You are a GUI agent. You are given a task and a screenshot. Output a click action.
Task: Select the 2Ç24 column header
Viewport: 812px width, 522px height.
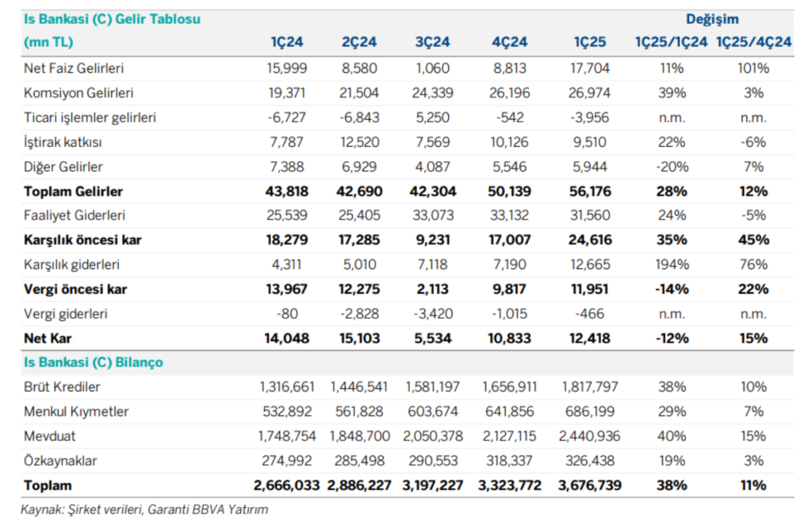(359, 41)
